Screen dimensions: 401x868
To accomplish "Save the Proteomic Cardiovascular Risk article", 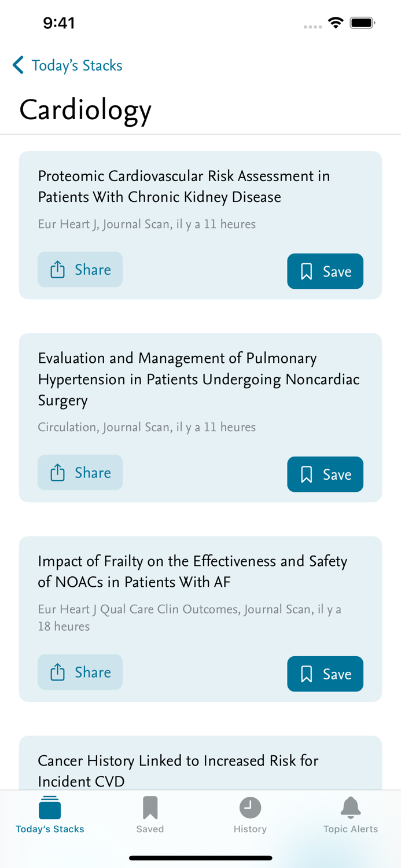I will click(x=325, y=271).
